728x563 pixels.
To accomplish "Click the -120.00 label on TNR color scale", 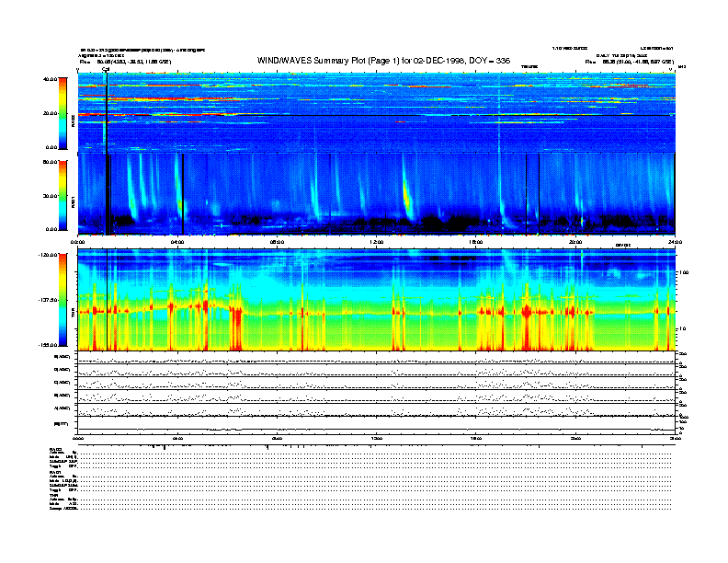I will tap(49, 255).
